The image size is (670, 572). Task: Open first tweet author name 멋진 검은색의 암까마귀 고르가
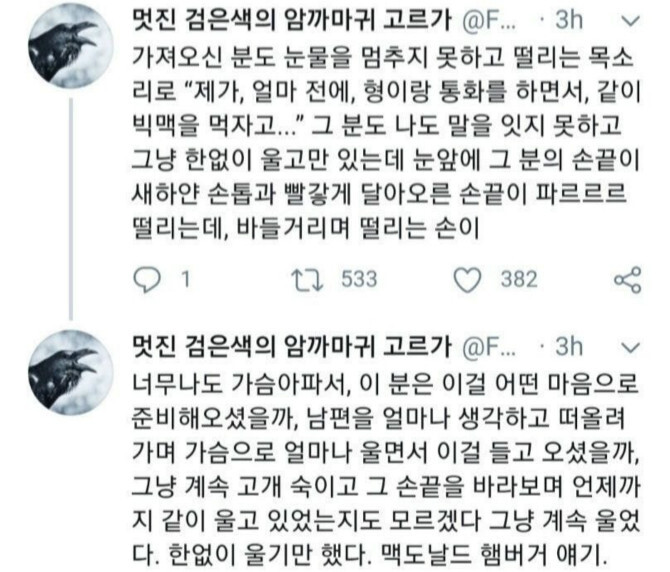pos(292,20)
